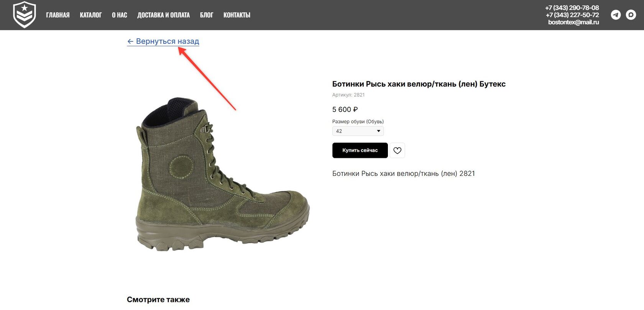Add boots to favorites via heart icon

[397, 151]
